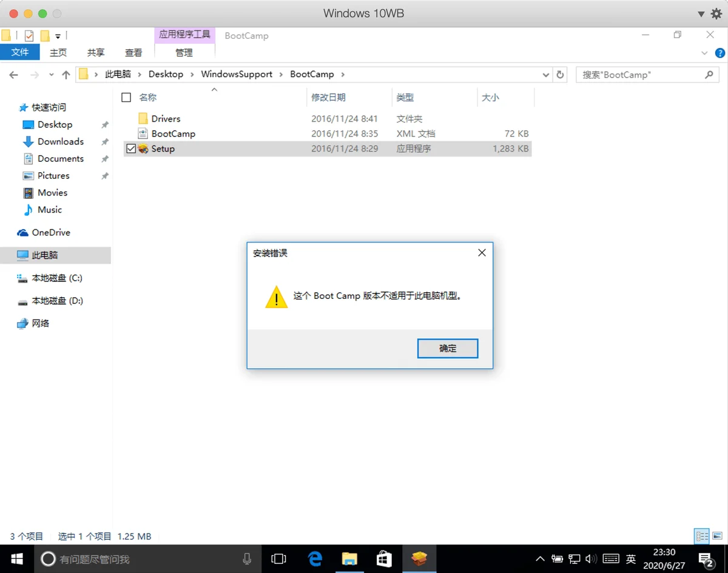Viewport: 728px width, 573px height.
Task: Close the 安装错误 dialog with X
Action: 482,253
